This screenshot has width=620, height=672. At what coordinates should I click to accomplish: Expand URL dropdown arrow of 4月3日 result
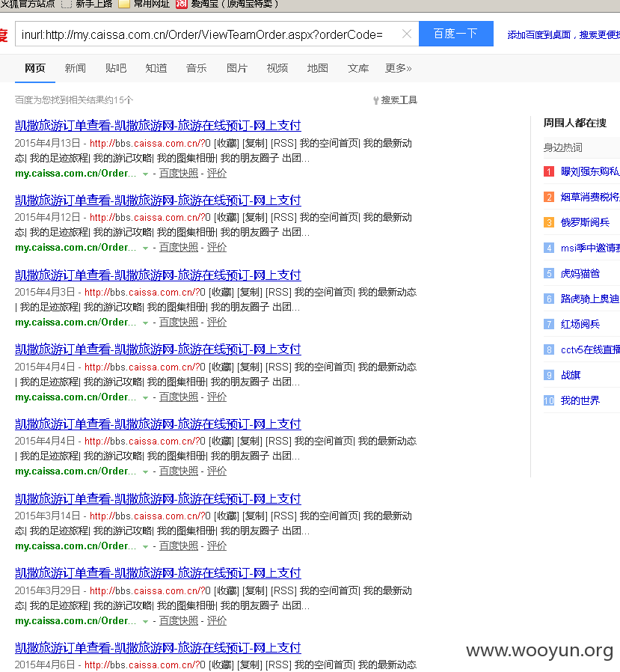pyautogui.click(x=145, y=323)
